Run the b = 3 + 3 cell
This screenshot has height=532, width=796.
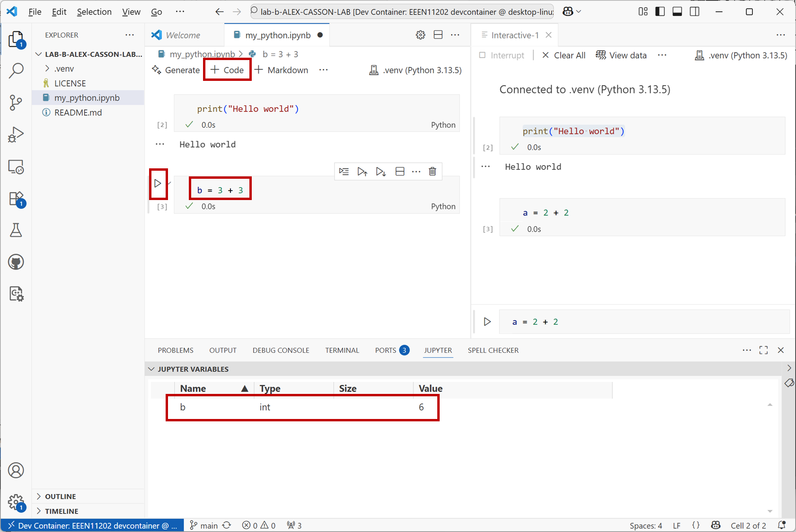(x=158, y=183)
